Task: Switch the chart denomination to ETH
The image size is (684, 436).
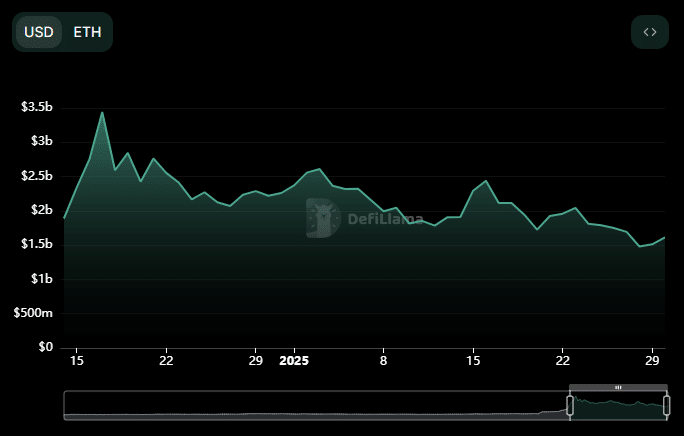Action: pyautogui.click(x=87, y=32)
